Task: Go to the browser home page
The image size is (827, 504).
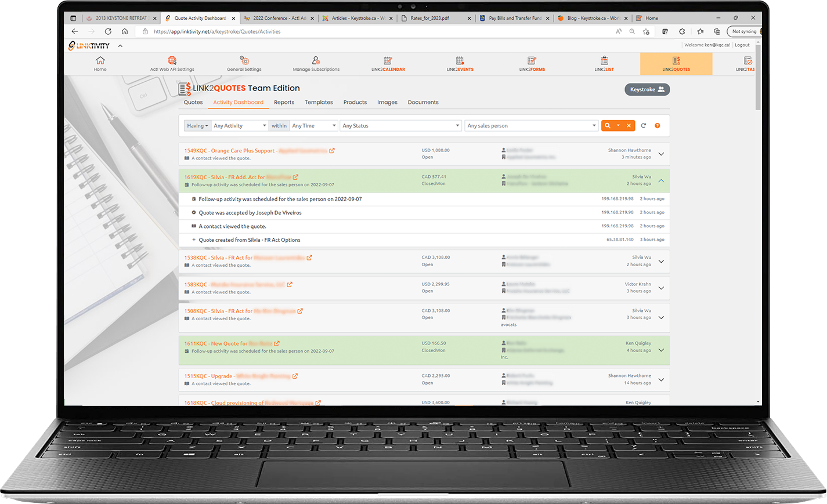Action: (x=125, y=31)
